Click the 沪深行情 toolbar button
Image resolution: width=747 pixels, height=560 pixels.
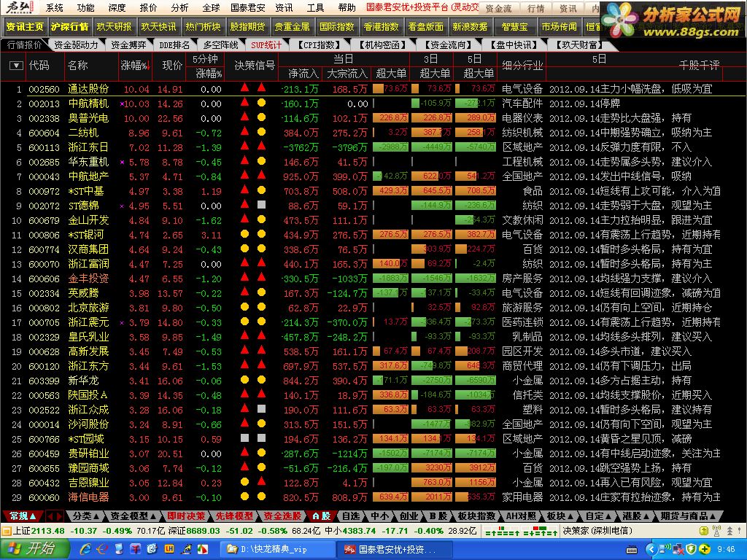69,27
